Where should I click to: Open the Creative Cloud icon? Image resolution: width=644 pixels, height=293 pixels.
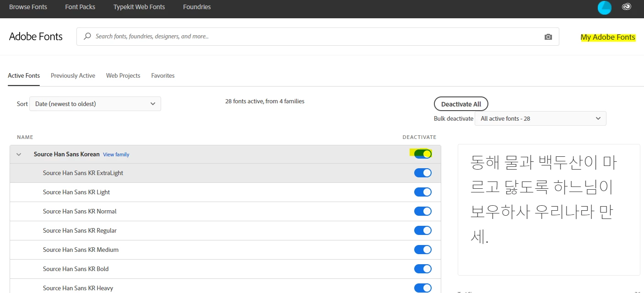[x=627, y=7]
